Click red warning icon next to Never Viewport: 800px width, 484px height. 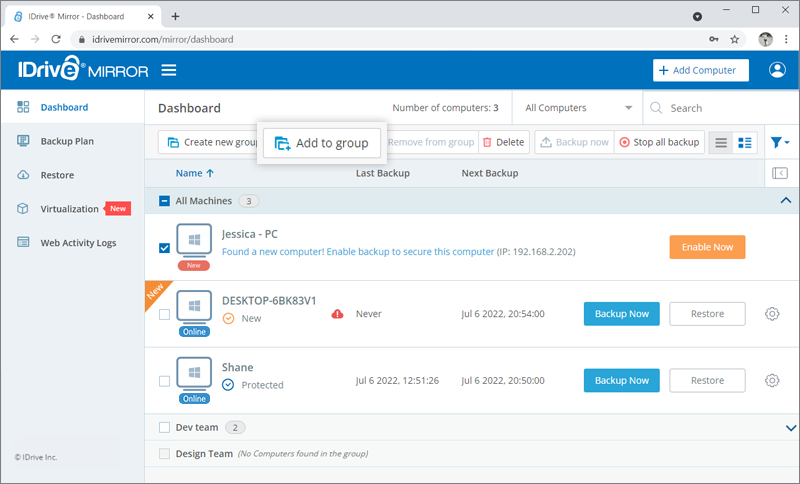pyautogui.click(x=338, y=314)
